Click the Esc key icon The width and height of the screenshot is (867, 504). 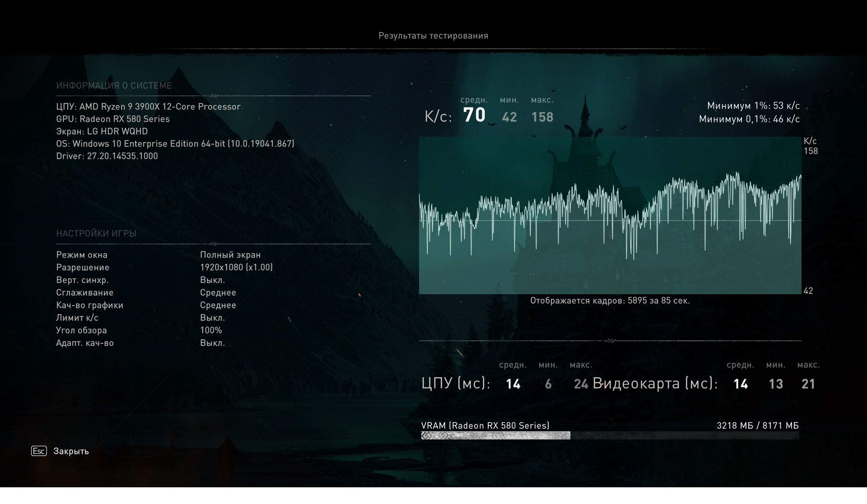[39, 451]
